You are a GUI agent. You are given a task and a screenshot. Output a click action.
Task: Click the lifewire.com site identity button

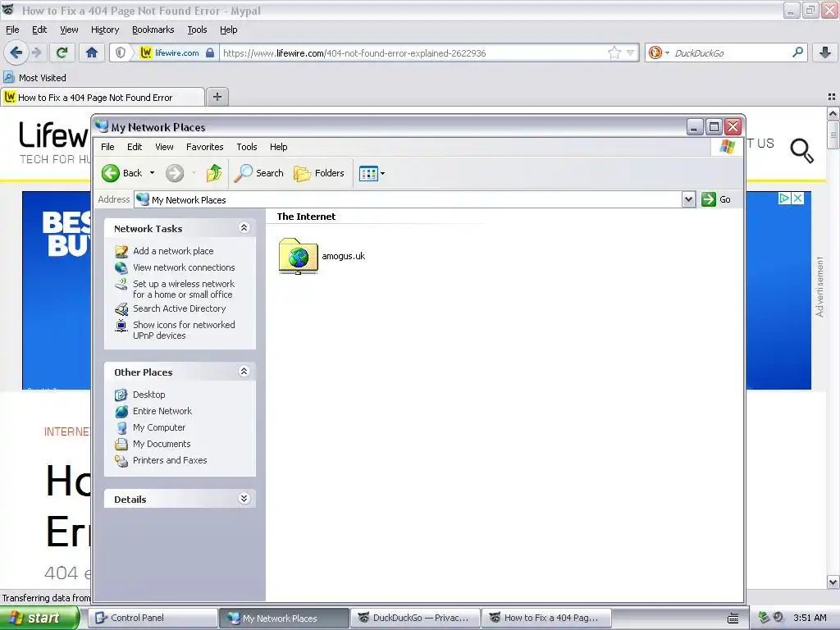pyautogui.click(x=177, y=52)
